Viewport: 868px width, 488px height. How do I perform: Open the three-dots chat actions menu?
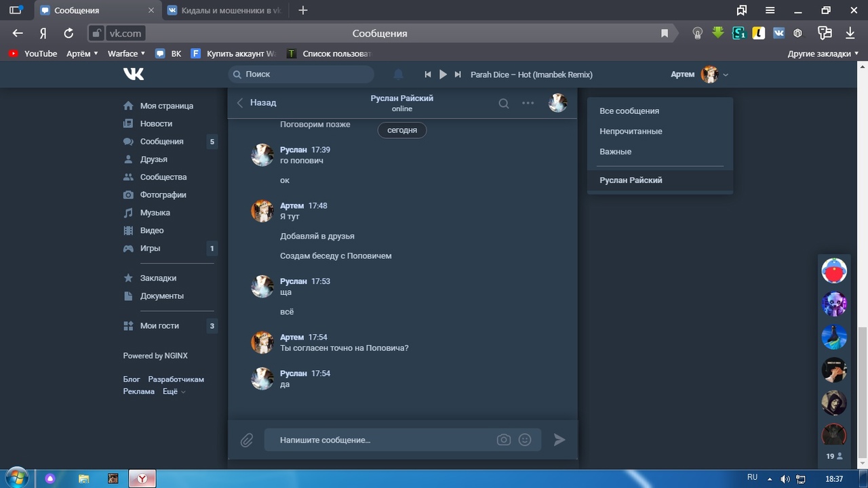coord(528,103)
